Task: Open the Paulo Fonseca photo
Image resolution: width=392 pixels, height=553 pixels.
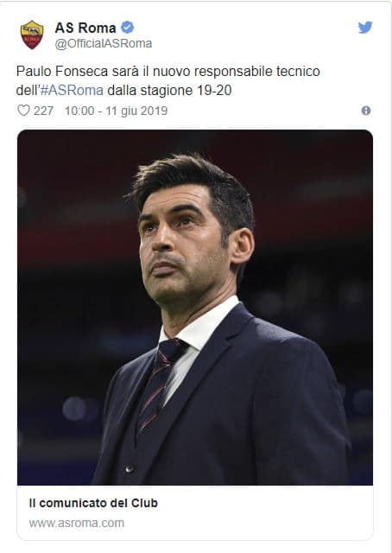Action: point(195,308)
